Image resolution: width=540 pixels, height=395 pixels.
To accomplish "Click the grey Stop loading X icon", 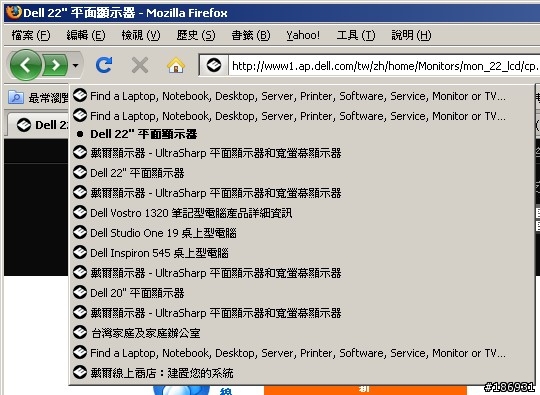I will pos(140,65).
